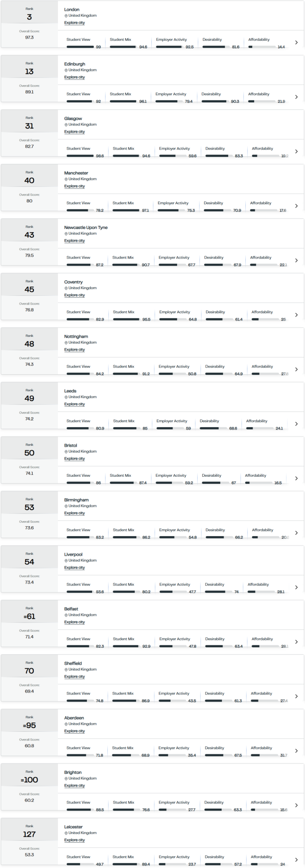Screen dimensions: 305x868
Task: Click location pin icon under Leeds
Action: click(x=66, y=397)
